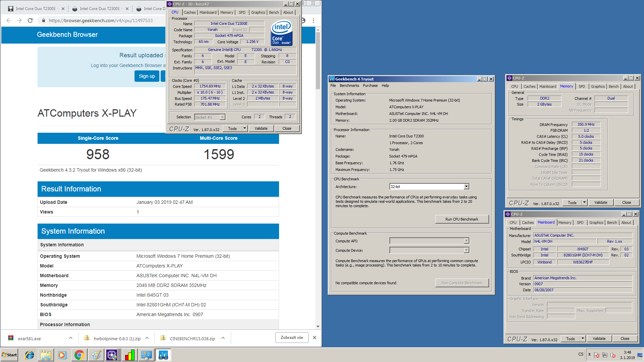Click the taskbar clock showing 3:48
The image size is (644, 362).
point(627,355)
